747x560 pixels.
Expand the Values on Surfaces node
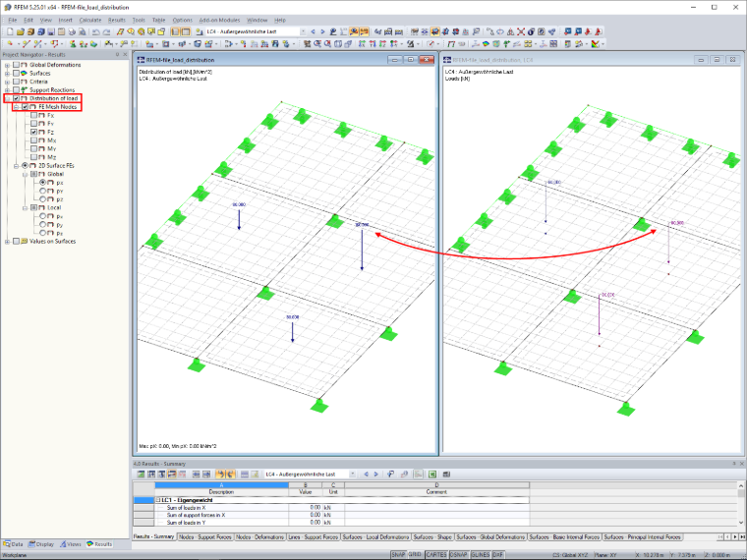click(x=7, y=242)
